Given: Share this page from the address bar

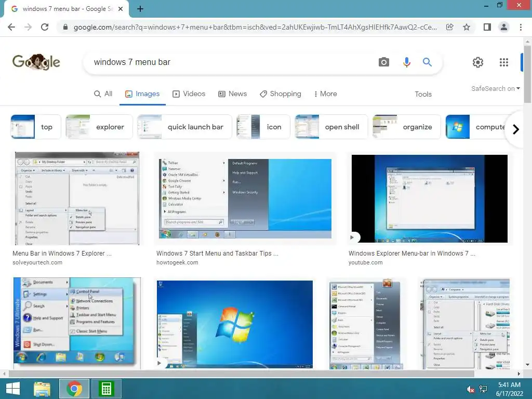Looking at the screenshot, I should click(x=449, y=27).
